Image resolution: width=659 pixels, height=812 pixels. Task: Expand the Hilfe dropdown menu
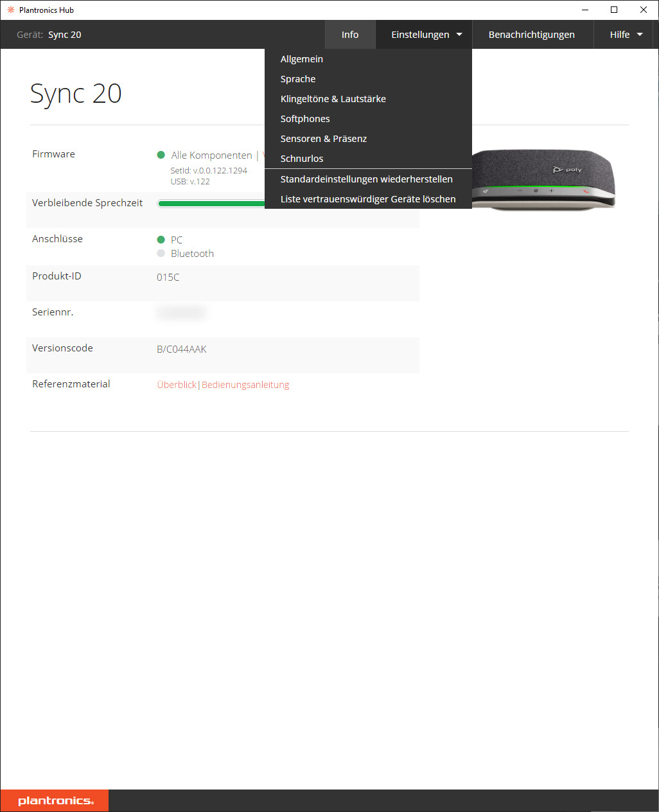pos(626,35)
